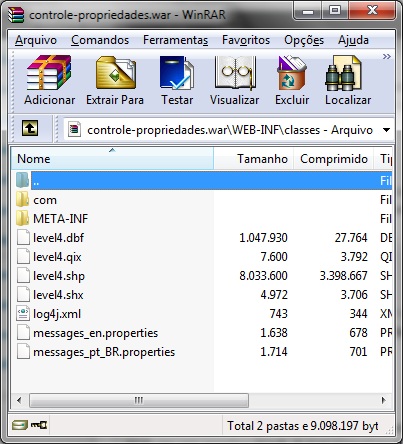This screenshot has height=444, width=403.
Task: Select the com folder
Action: click(204, 200)
